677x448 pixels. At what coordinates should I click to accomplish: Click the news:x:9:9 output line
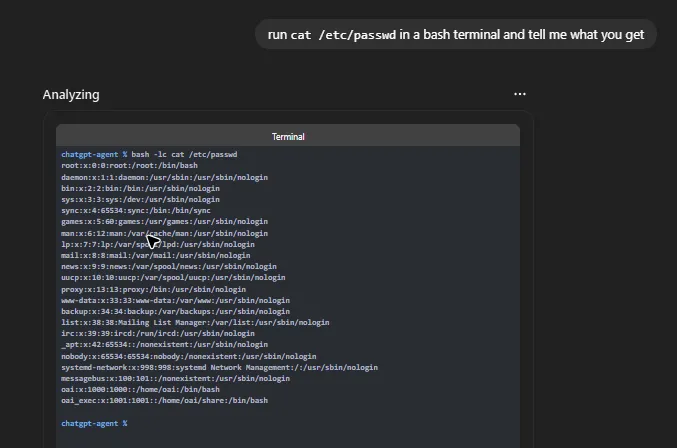tap(169, 266)
